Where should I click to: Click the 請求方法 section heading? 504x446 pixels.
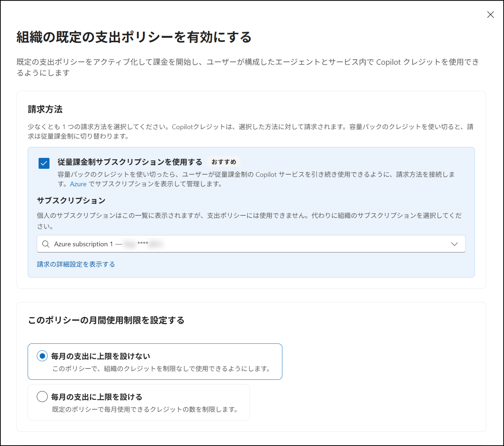pos(45,109)
